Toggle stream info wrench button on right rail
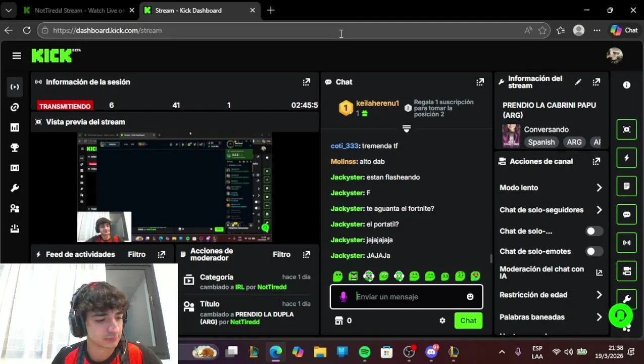 (x=627, y=298)
